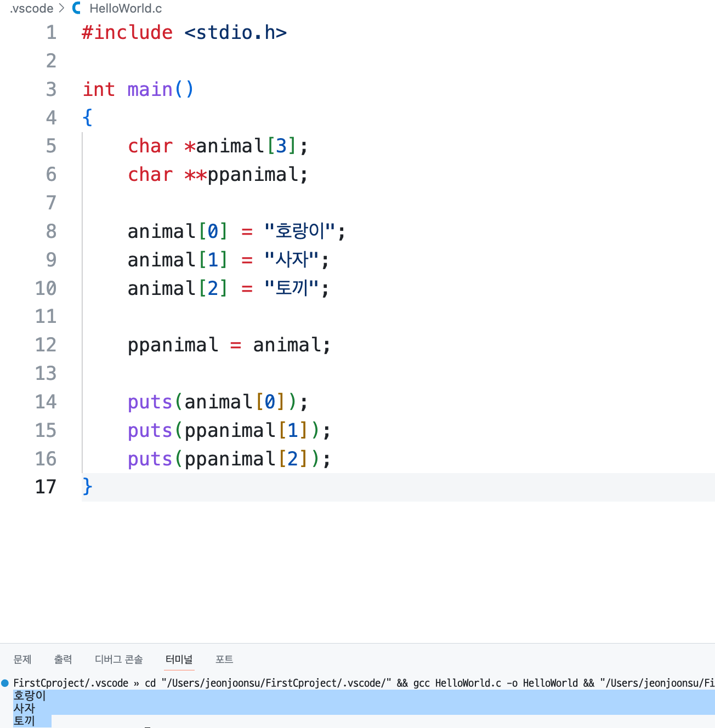The width and height of the screenshot is (715, 728).
Task: Click char keyword on line 5
Action: pos(150,146)
